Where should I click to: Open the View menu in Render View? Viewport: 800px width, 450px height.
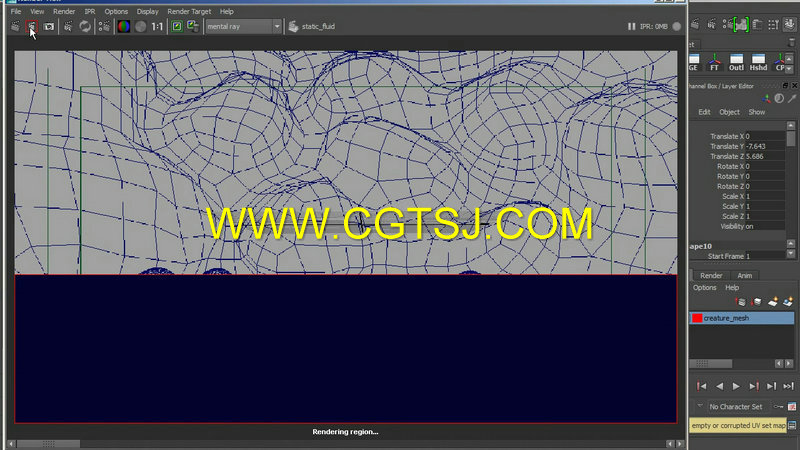[x=37, y=11]
